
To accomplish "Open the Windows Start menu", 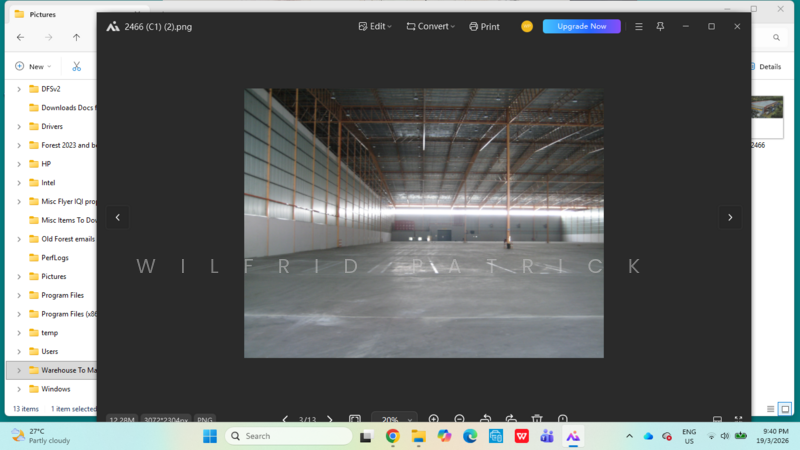I will tap(210, 436).
